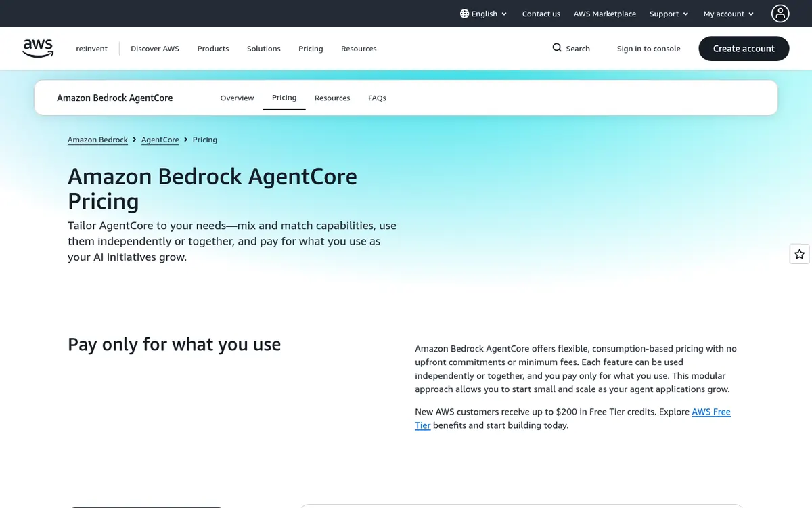Image resolution: width=812 pixels, height=508 pixels.
Task: Click the globe language icon
Action: (x=464, y=14)
